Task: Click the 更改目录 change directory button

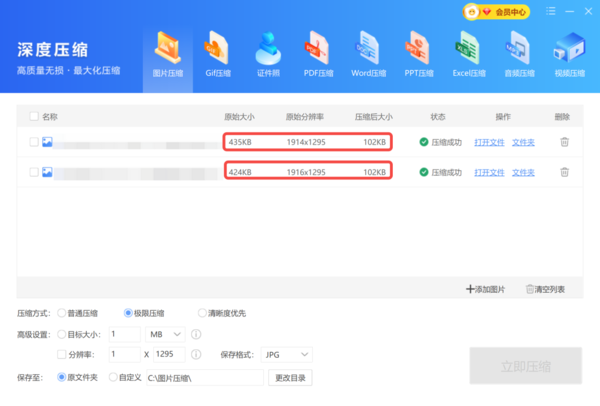Action: click(290, 378)
